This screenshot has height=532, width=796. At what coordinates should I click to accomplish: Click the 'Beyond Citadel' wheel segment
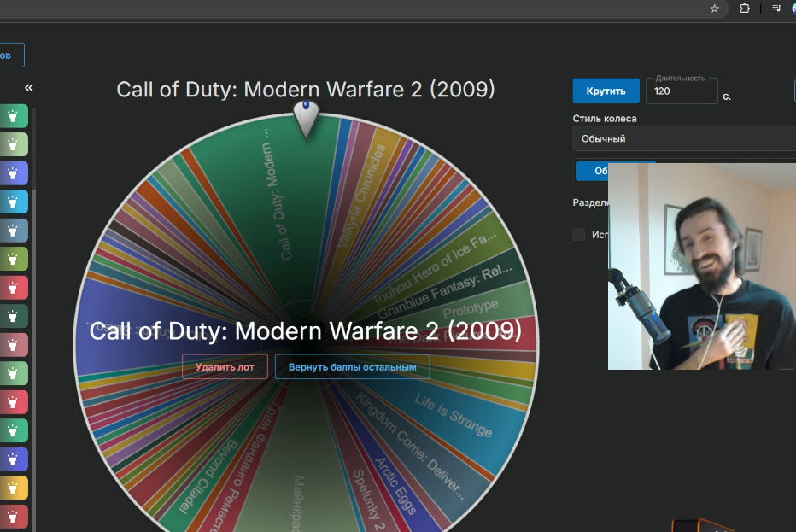(x=208, y=475)
